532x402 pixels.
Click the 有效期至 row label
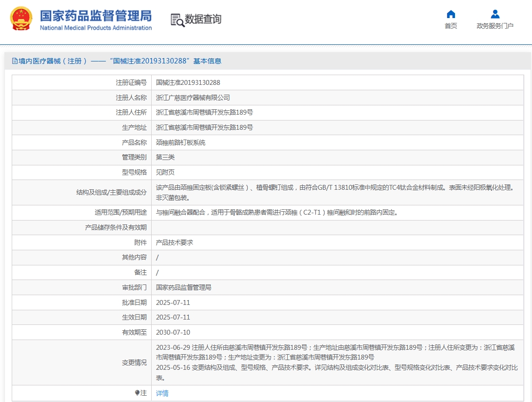[x=135, y=332]
